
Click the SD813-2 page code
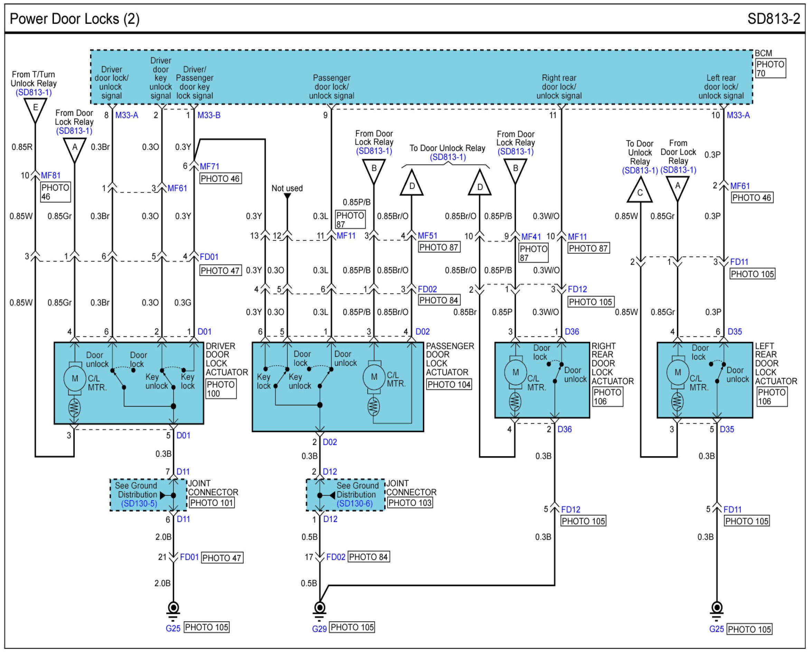coord(774,19)
